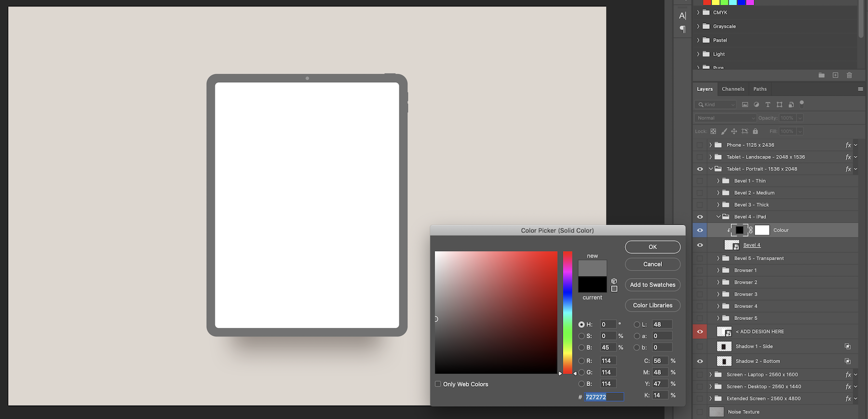
Task: Click the small web-safe color square
Action: (614, 289)
